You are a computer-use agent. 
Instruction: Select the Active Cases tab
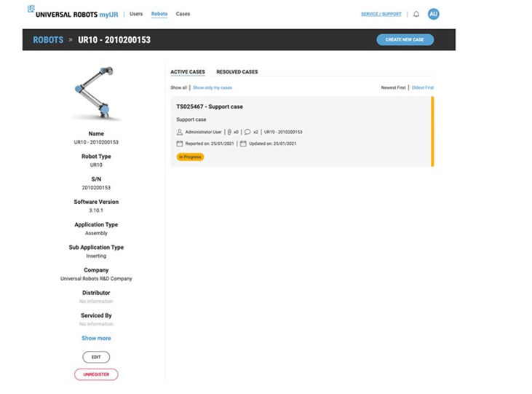click(x=188, y=72)
